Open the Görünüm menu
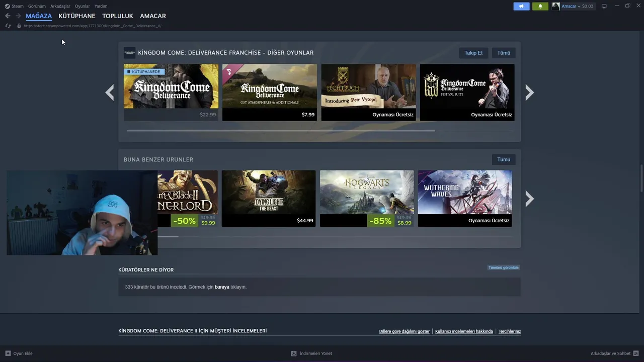Image resolution: width=644 pixels, height=362 pixels. coord(37,6)
